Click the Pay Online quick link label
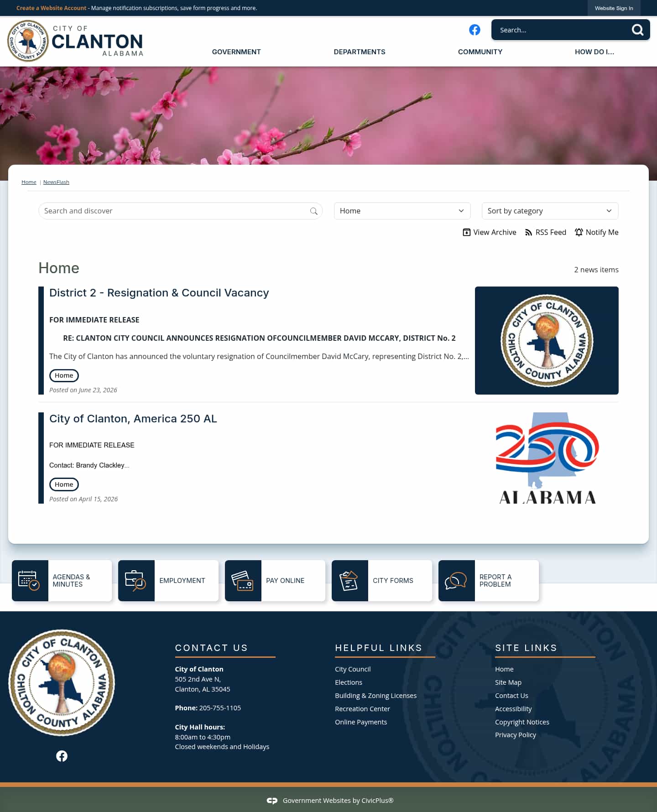This screenshot has height=812, width=657. [285, 580]
